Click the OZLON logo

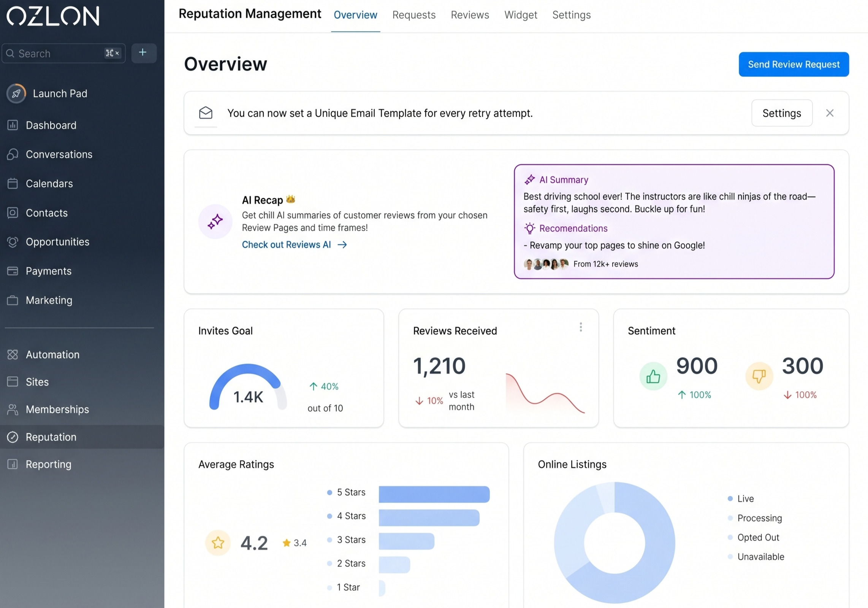(x=53, y=16)
